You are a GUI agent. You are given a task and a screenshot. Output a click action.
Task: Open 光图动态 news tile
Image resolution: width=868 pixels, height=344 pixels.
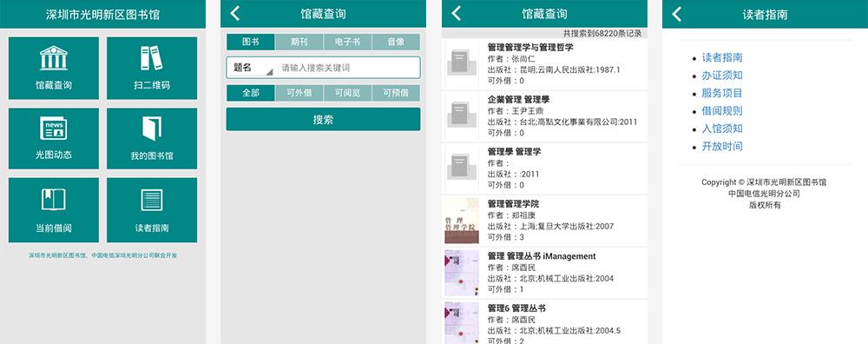54,138
